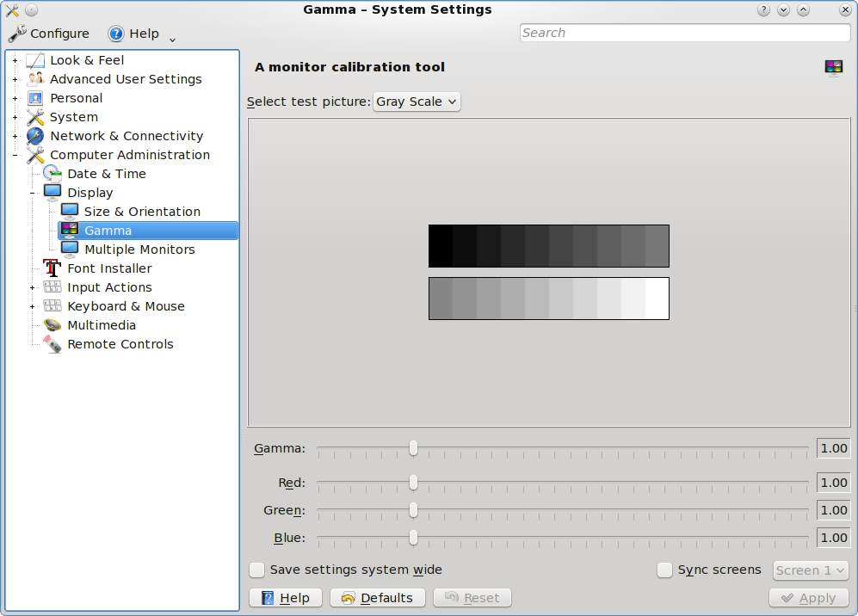Open the toolbar overflow chevron

[172, 40]
